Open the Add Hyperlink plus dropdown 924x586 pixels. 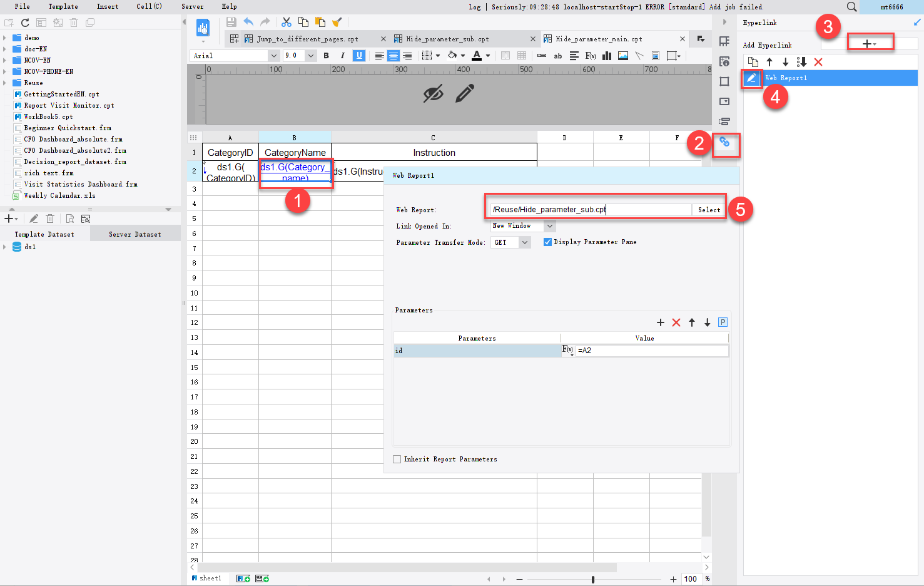point(870,44)
